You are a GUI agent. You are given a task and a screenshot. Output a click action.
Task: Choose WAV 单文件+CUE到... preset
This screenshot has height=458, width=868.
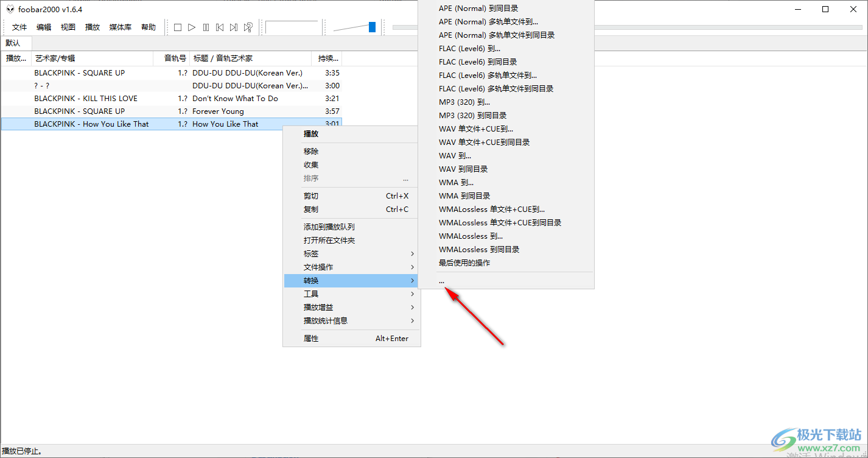[x=506, y=129]
